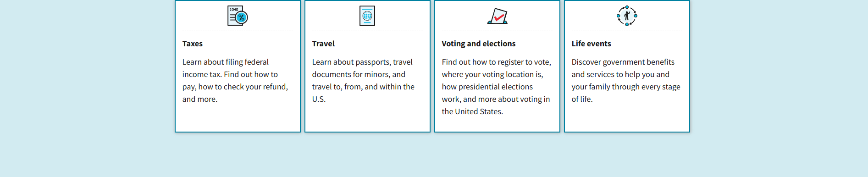The height and width of the screenshot is (177, 868).
Task: Click the life cycle person icon
Action: click(x=627, y=16)
